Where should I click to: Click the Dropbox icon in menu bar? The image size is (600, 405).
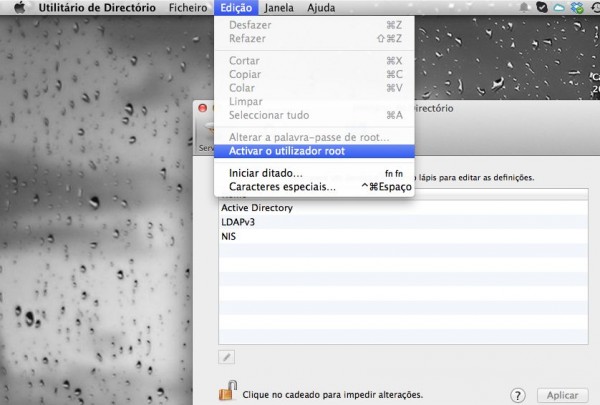point(577,7)
